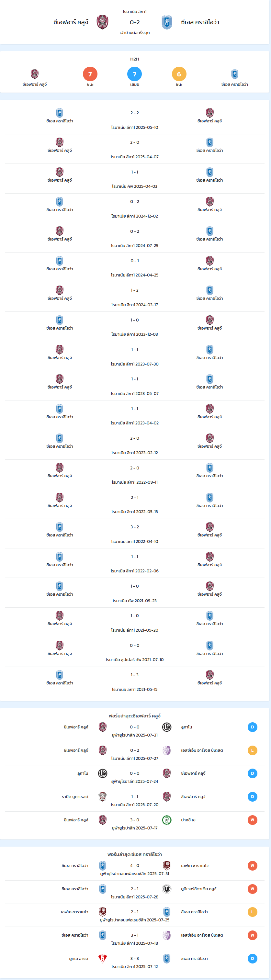Click the D badge for 3 - 3 Arad match
The image size is (271, 980).
click(x=252, y=958)
